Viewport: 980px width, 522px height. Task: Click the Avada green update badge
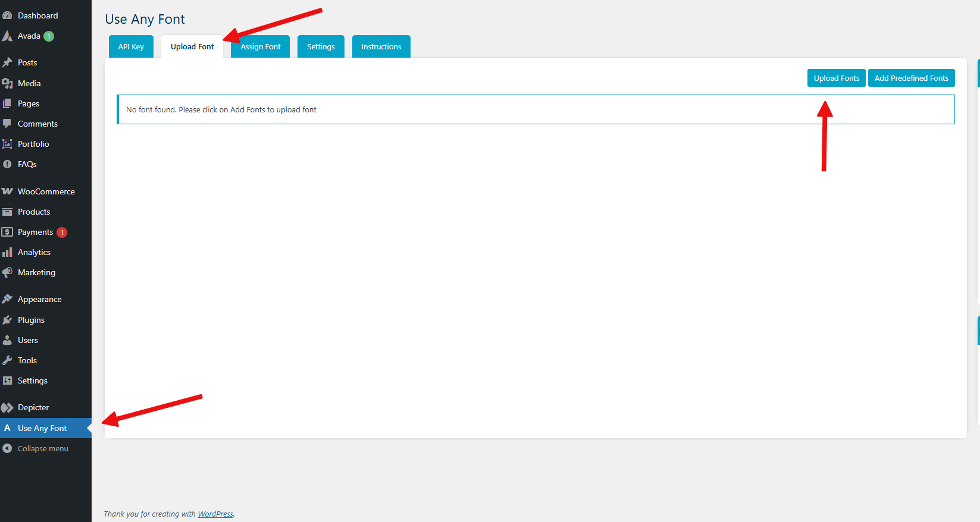pyautogui.click(x=49, y=36)
